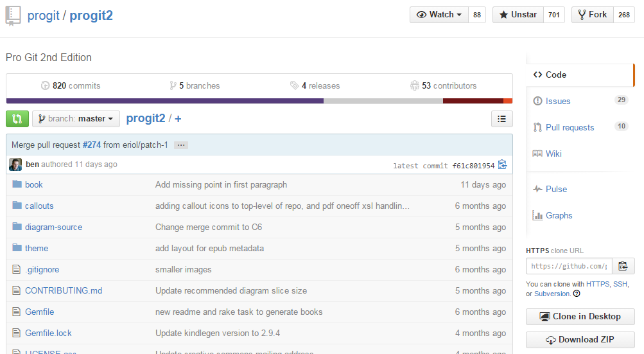This screenshot has width=644, height=354.
Task: Click the Issues exclamation icon in sidebar
Action: pos(537,101)
